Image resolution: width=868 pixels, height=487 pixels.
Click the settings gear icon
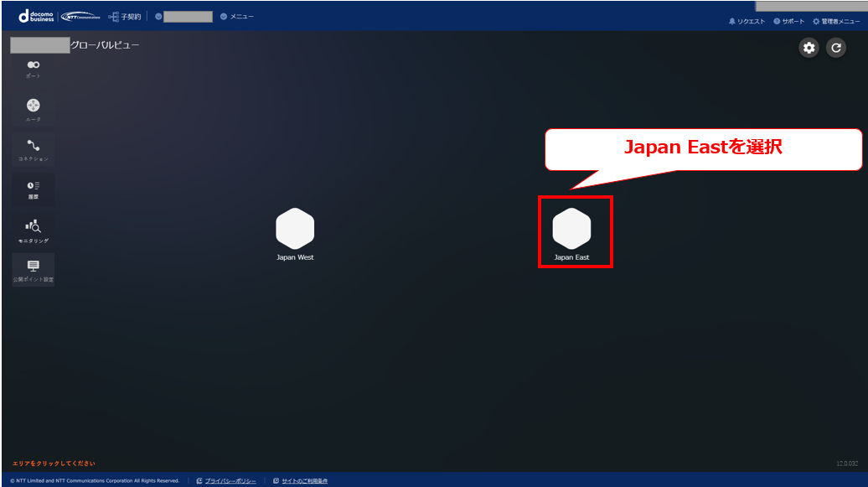click(x=809, y=48)
